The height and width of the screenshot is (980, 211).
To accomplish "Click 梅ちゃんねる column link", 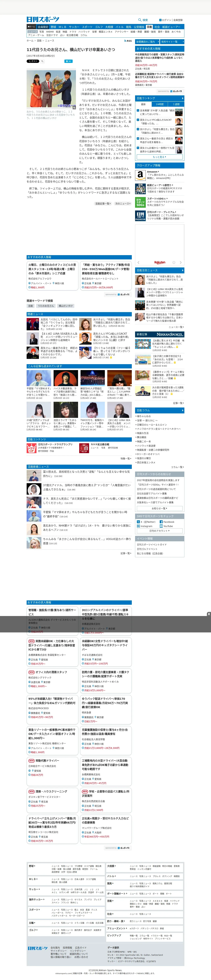I will point(144,416).
